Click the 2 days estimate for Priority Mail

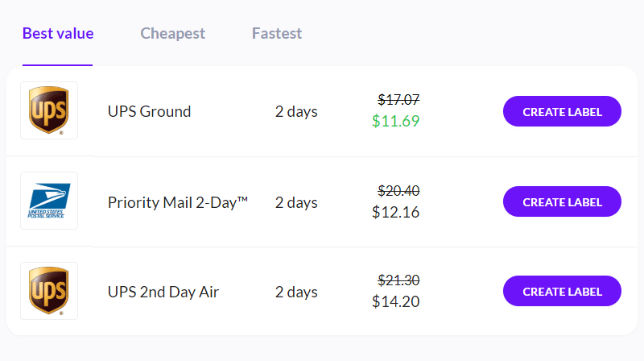click(x=296, y=202)
